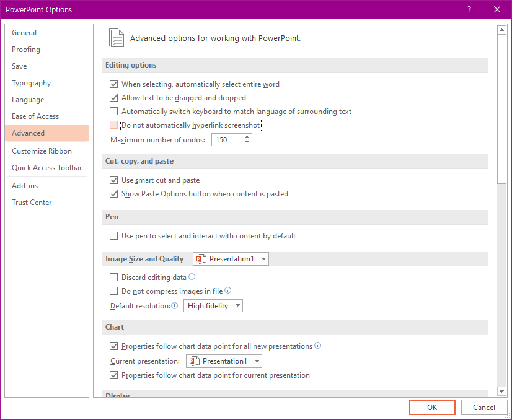Toggle automatically select entire word checkbox

[x=113, y=84]
